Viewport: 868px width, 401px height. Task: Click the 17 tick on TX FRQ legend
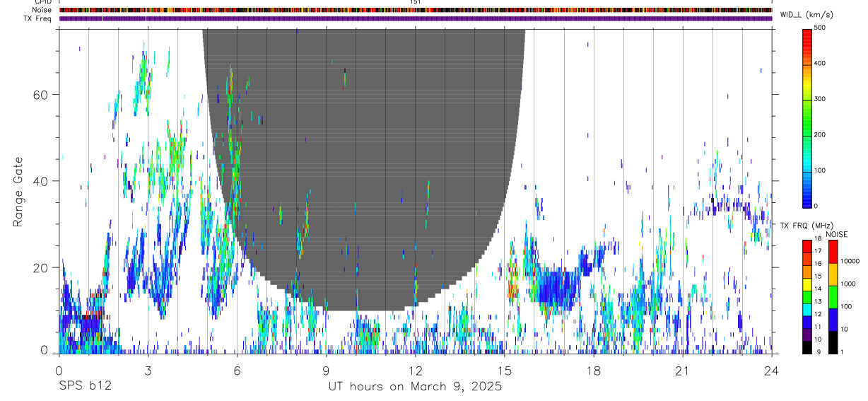point(818,251)
